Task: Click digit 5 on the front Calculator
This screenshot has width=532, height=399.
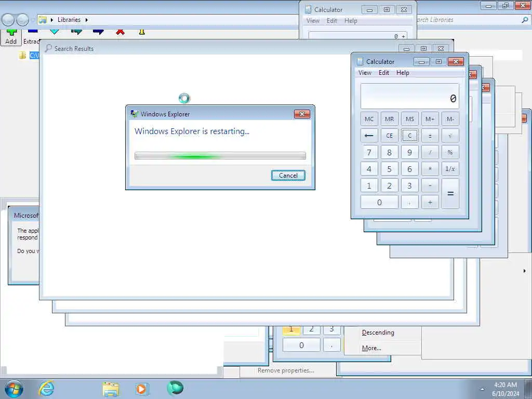Action: coord(390,169)
